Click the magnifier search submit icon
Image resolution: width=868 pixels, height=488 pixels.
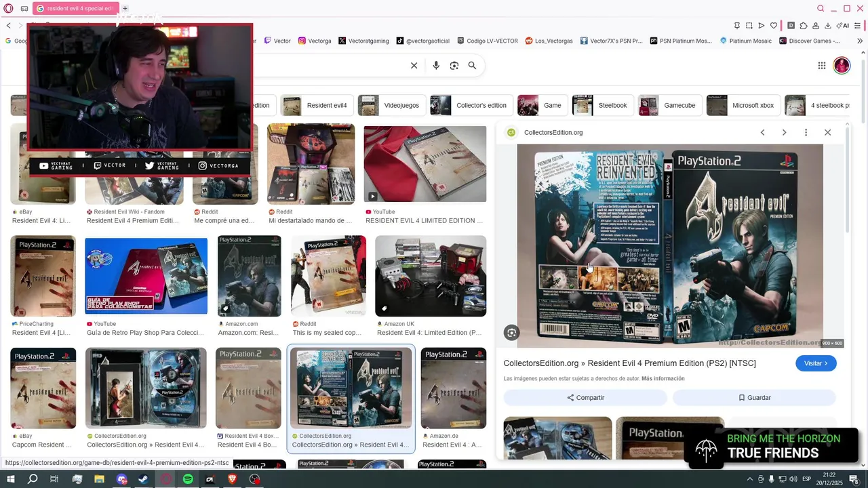coord(472,66)
